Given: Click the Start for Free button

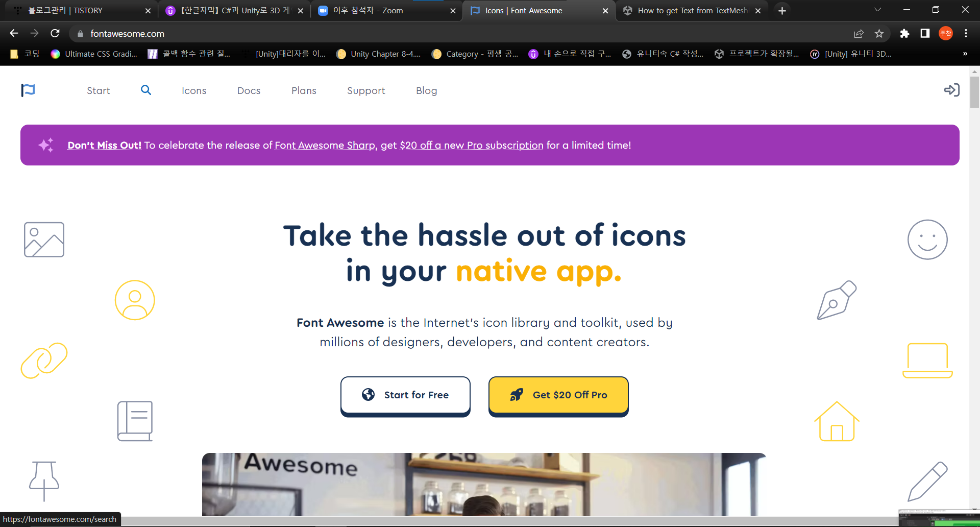Looking at the screenshot, I should [405, 395].
